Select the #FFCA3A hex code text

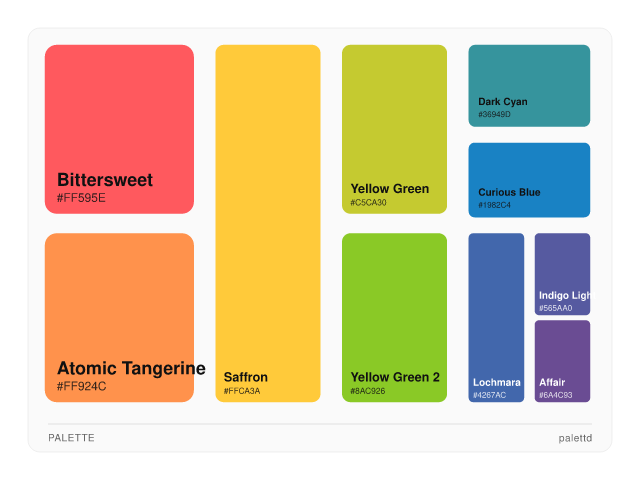242,391
